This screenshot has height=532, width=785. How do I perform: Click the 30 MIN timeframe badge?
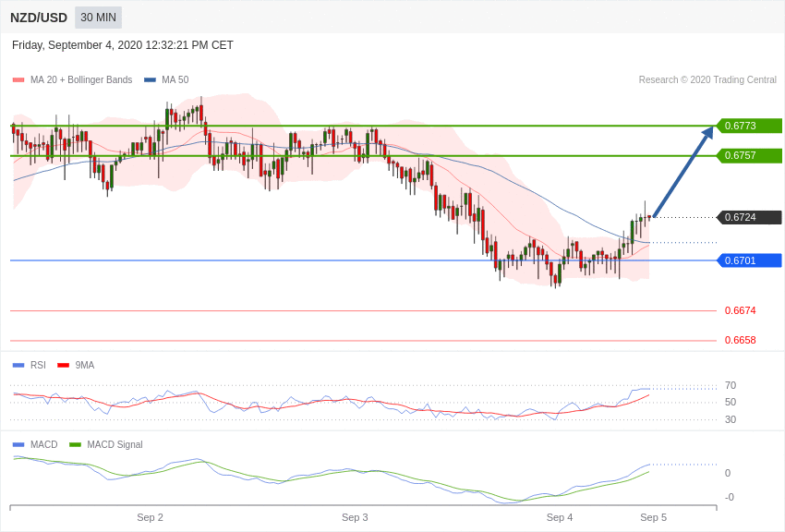pos(98,18)
